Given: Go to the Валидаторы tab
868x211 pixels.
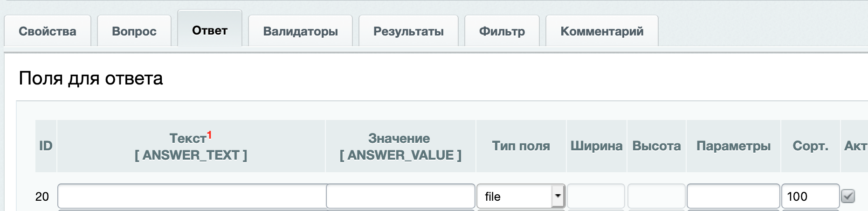Looking at the screenshot, I should tap(300, 31).
